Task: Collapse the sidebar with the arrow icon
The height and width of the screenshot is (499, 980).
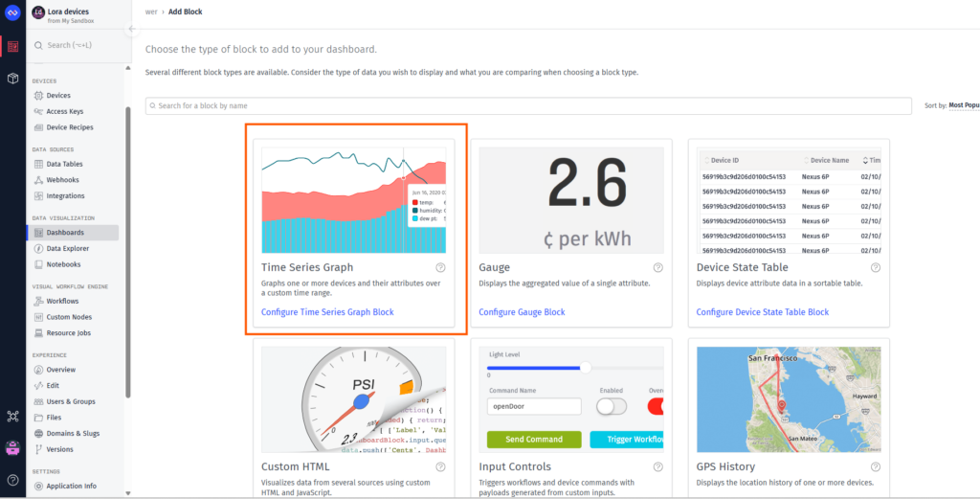Action: pyautogui.click(x=132, y=29)
